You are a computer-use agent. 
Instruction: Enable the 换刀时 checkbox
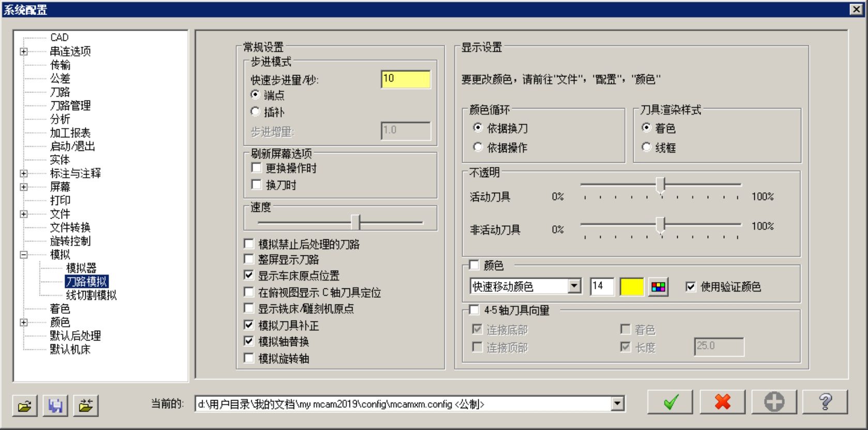256,185
